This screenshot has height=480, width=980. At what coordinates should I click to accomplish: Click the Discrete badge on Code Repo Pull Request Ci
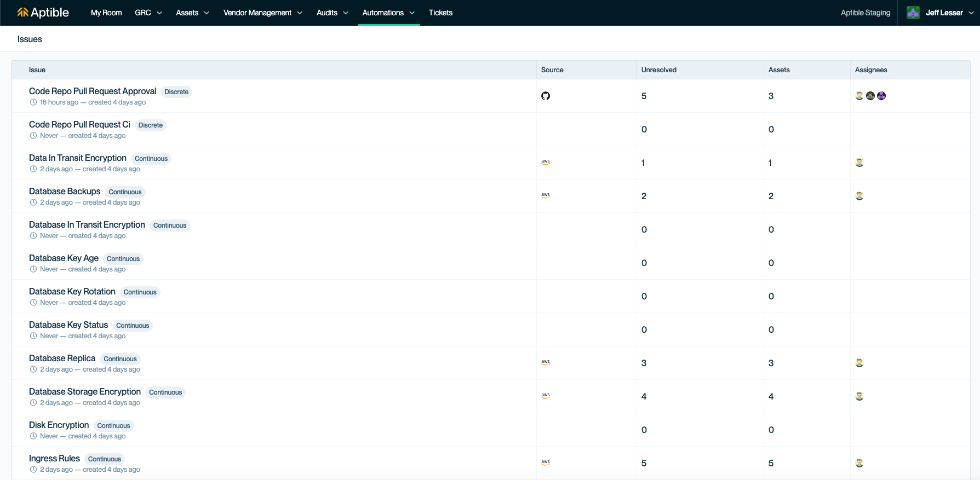click(151, 125)
